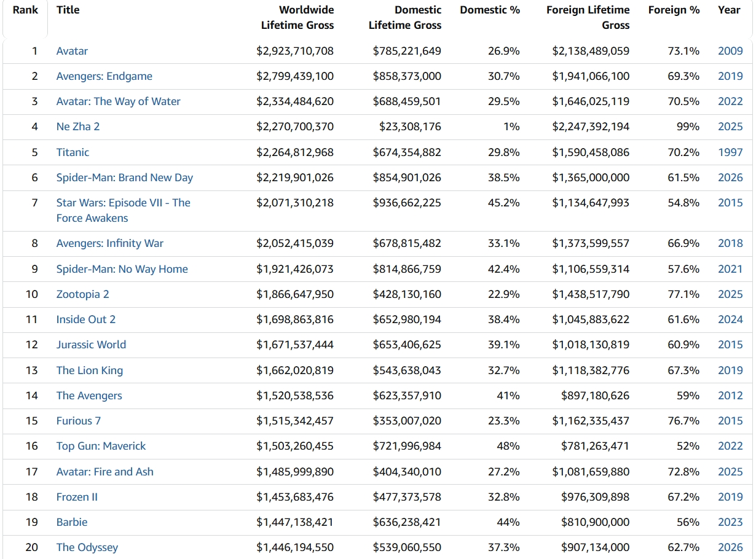Open the Titanic movie link
Screen dimensions: 756x559
coord(73,152)
